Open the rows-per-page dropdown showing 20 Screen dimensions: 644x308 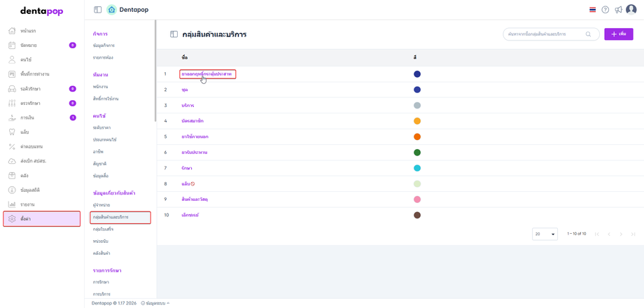tap(545, 234)
